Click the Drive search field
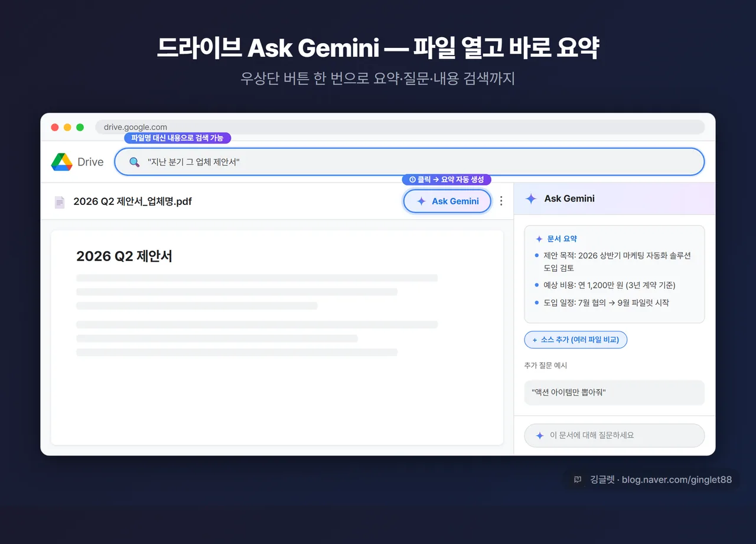756x544 pixels. click(x=409, y=162)
